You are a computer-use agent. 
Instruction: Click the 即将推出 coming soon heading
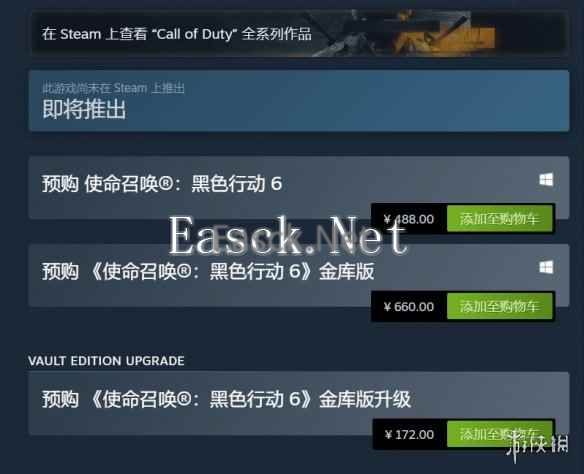[x=84, y=109]
